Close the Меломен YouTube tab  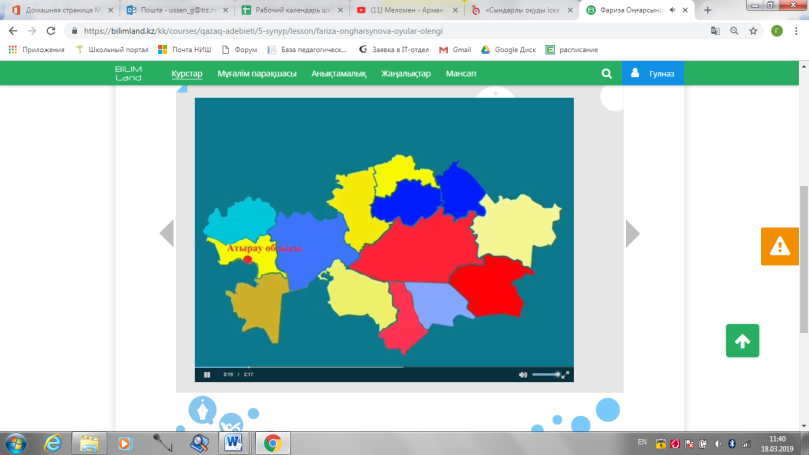[455, 10]
